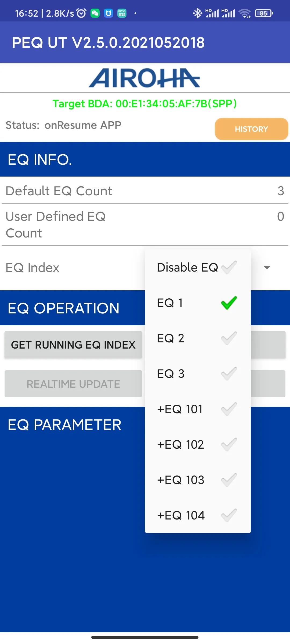Select the +EQ 102 menu entry
Screen dimensions: 290x644
pyautogui.click(x=180, y=445)
